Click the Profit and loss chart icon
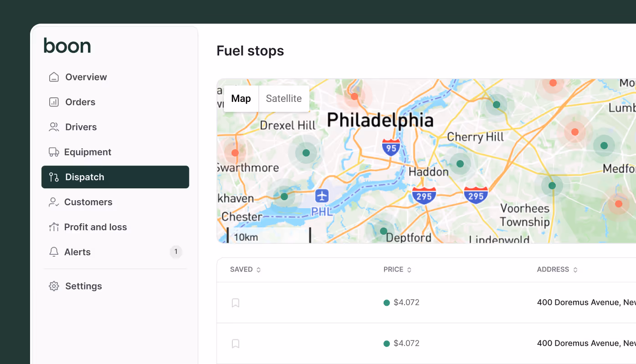This screenshot has height=364, width=636. (54, 227)
